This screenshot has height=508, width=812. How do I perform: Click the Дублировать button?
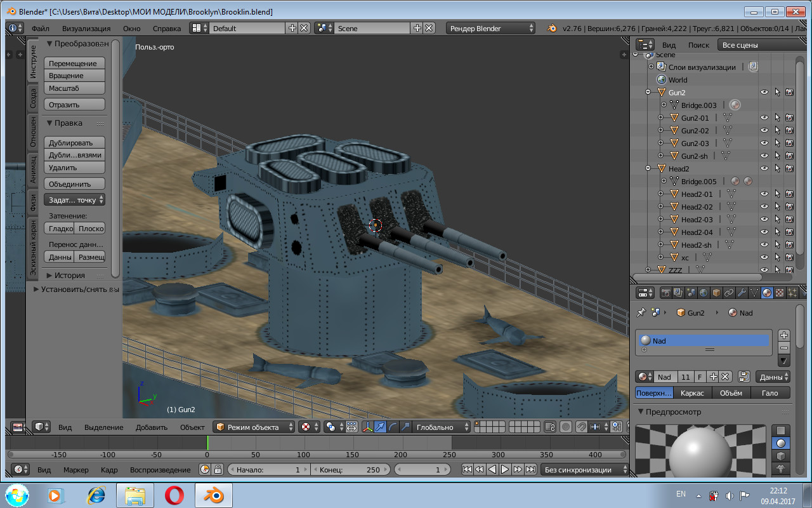click(x=74, y=143)
